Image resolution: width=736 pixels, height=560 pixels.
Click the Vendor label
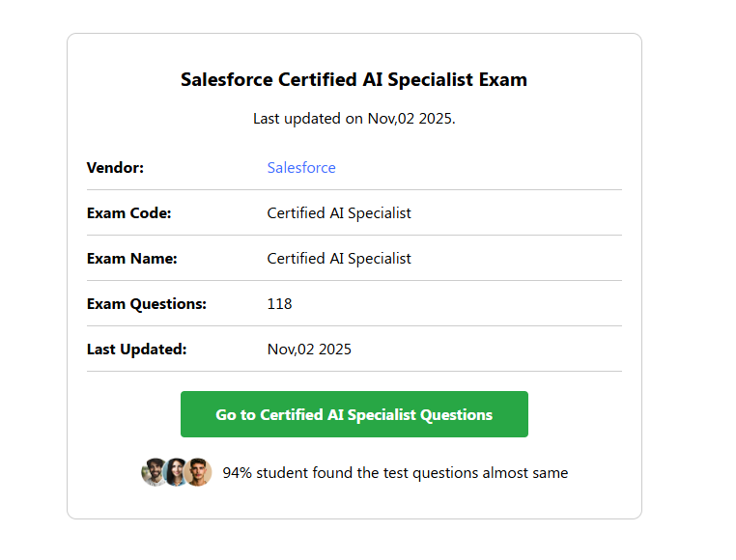pos(115,168)
